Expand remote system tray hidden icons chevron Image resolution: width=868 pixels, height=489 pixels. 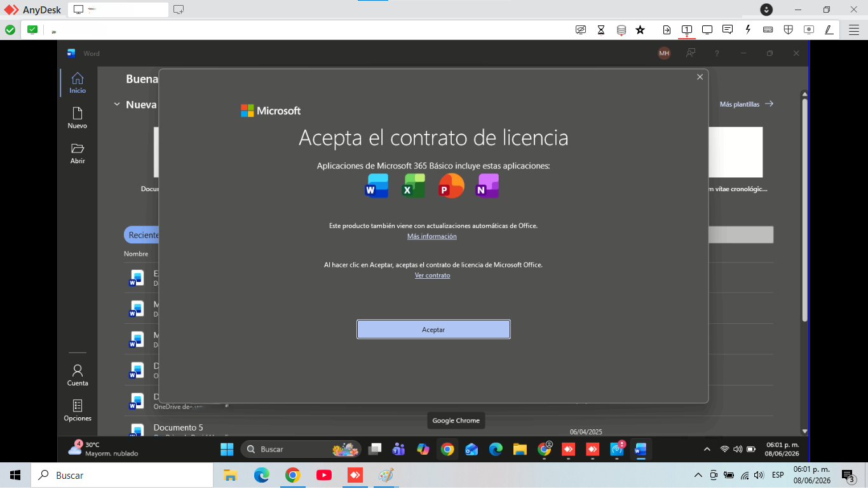tap(707, 450)
